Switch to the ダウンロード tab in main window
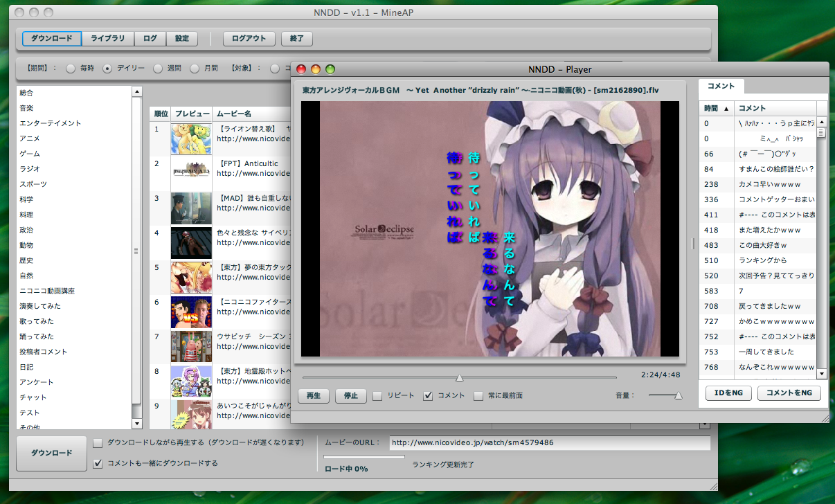This screenshot has width=835, height=504. [51, 39]
